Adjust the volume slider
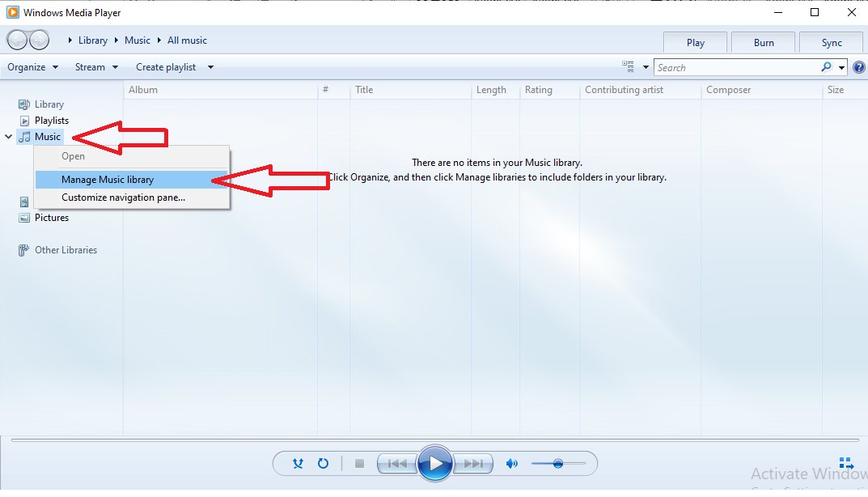 pyautogui.click(x=558, y=464)
